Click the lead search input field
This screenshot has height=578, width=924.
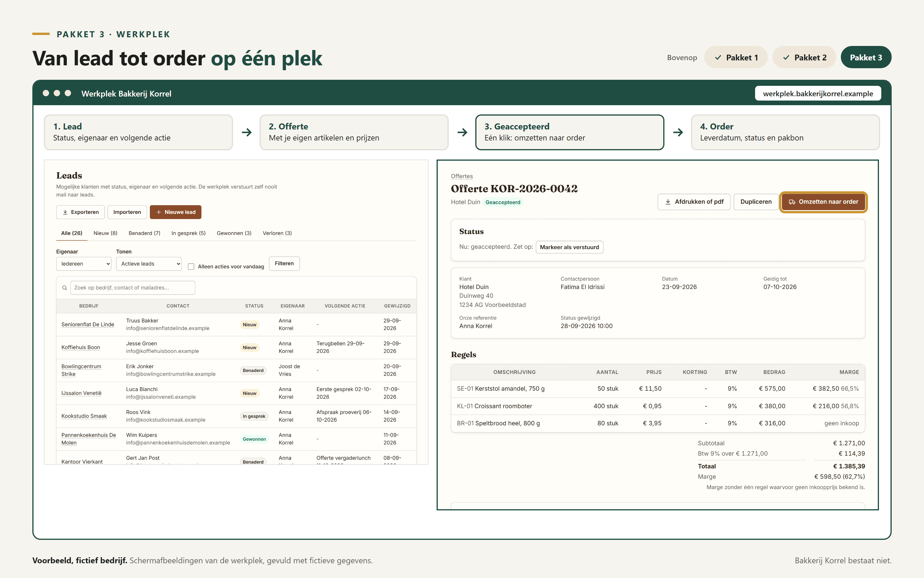133,288
